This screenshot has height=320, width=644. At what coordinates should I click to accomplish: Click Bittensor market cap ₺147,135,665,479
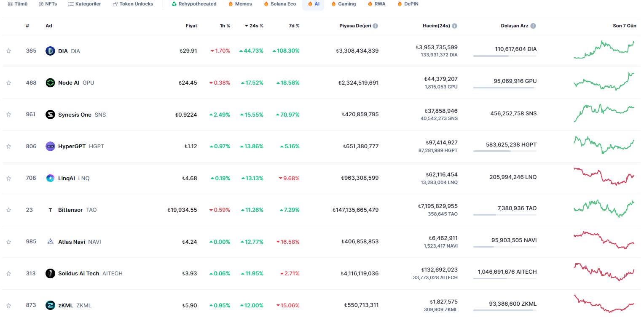pyautogui.click(x=355, y=210)
